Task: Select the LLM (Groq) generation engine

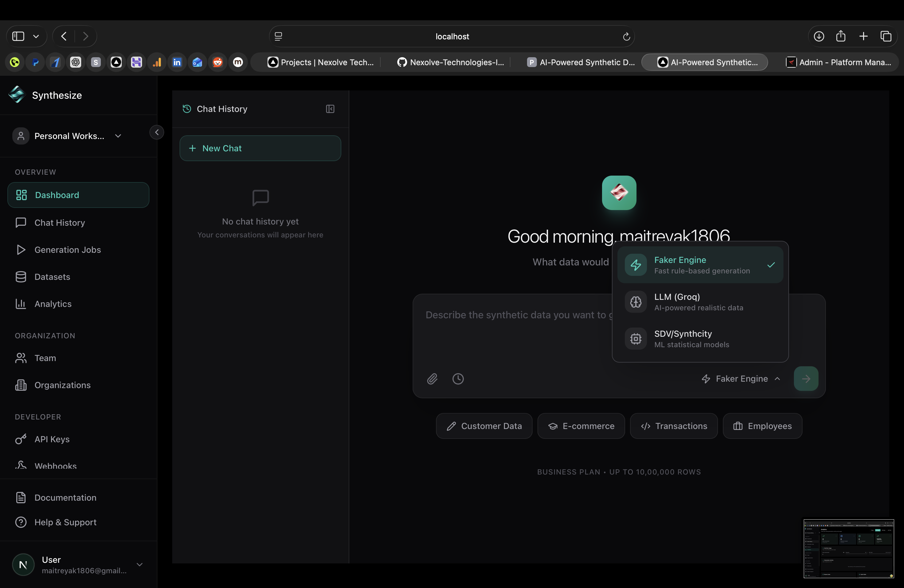Action: [x=700, y=302]
